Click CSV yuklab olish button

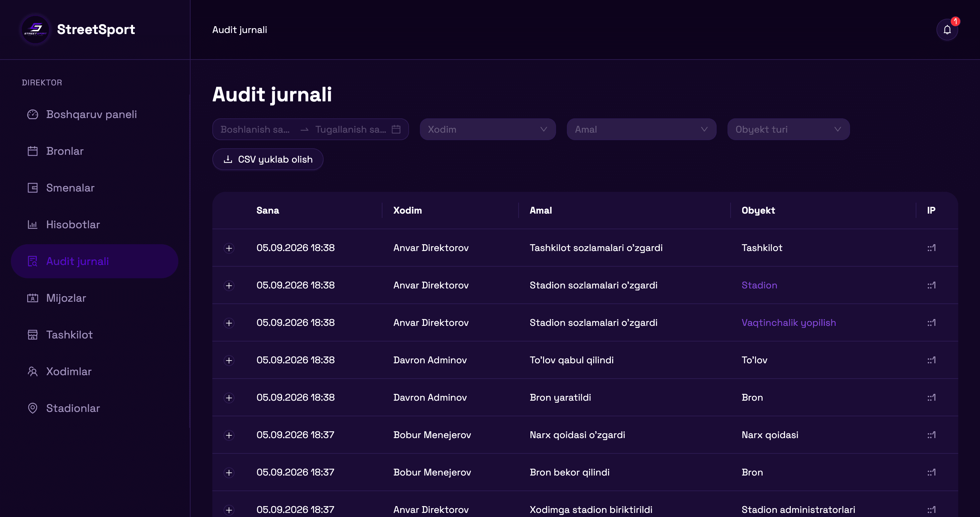268,159
